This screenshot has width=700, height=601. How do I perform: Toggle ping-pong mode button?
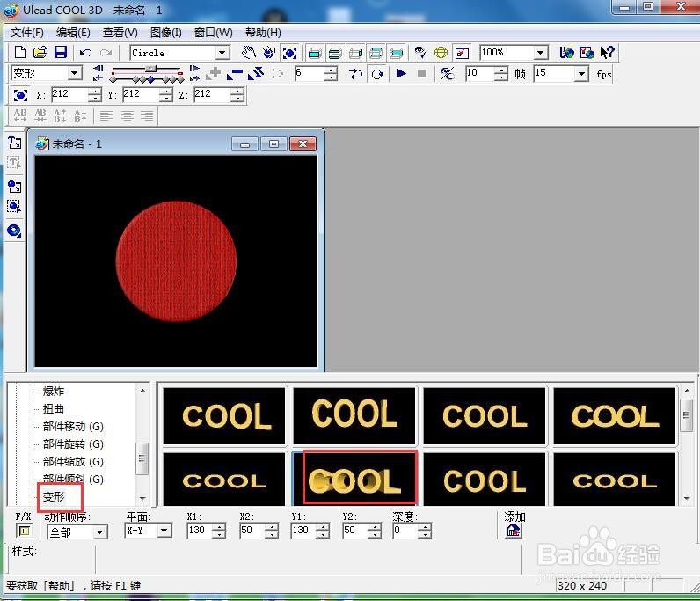pyautogui.click(x=356, y=74)
